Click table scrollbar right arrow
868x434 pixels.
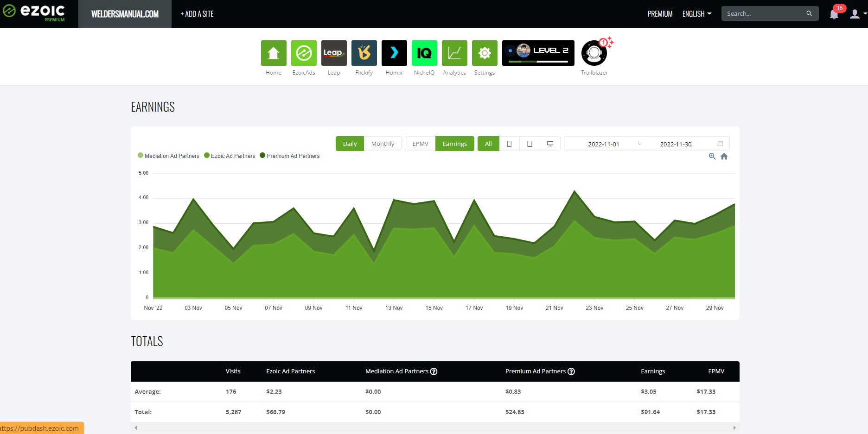[x=734, y=428]
